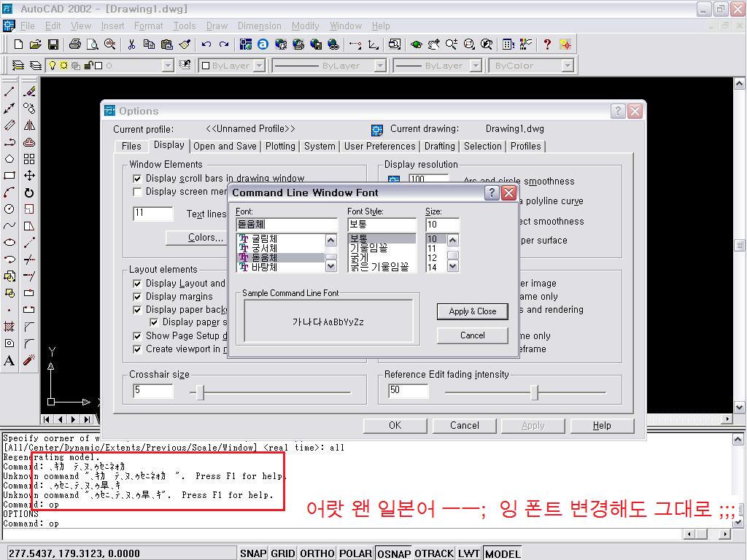Select the Erase modify tool

(x=29, y=91)
